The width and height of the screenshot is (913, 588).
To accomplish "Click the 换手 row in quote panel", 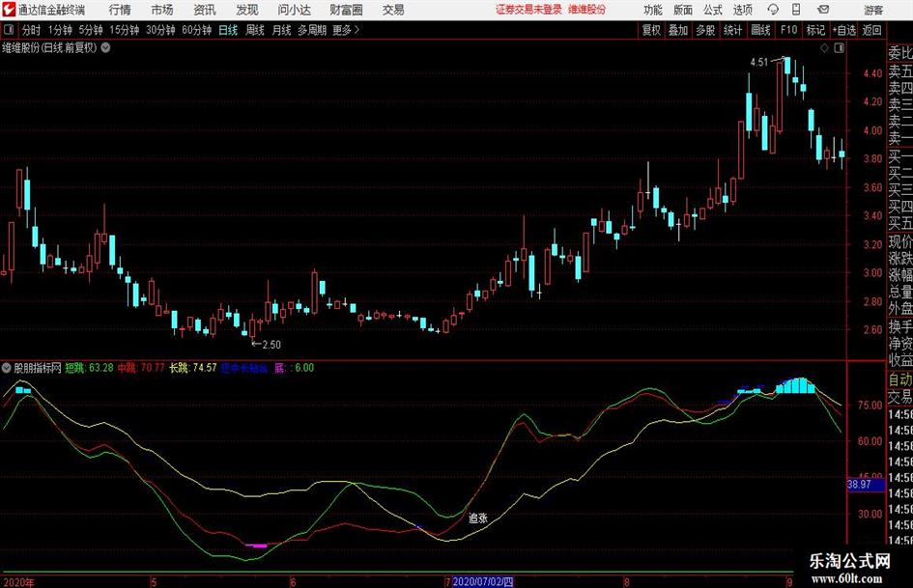I will click(x=900, y=326).
